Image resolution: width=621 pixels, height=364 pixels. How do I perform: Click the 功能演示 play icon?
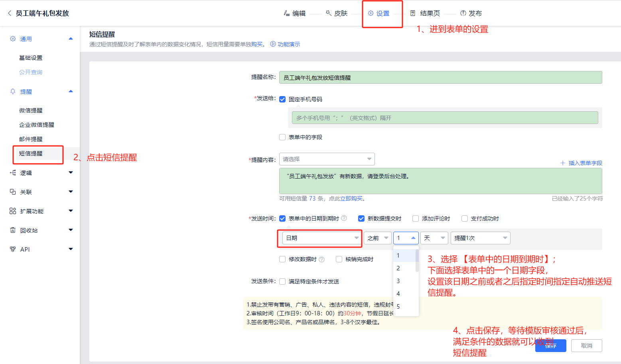tap(273, 44)
